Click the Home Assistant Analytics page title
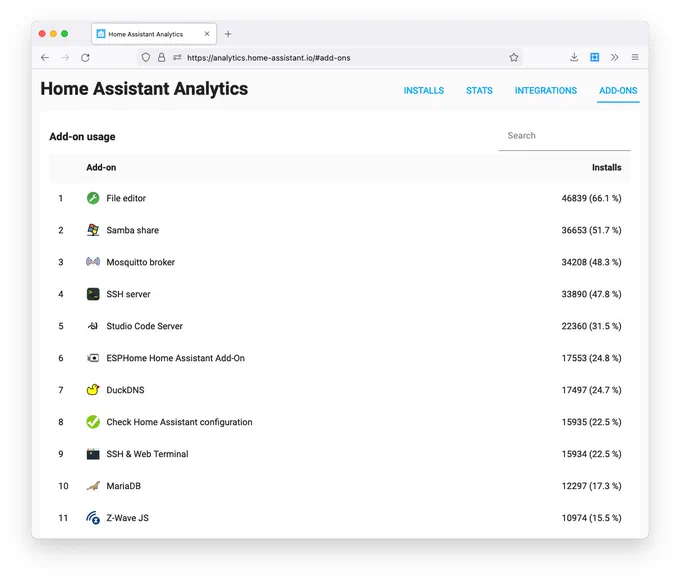Viewport: 680px width, 580px height. tap(144, 89)
